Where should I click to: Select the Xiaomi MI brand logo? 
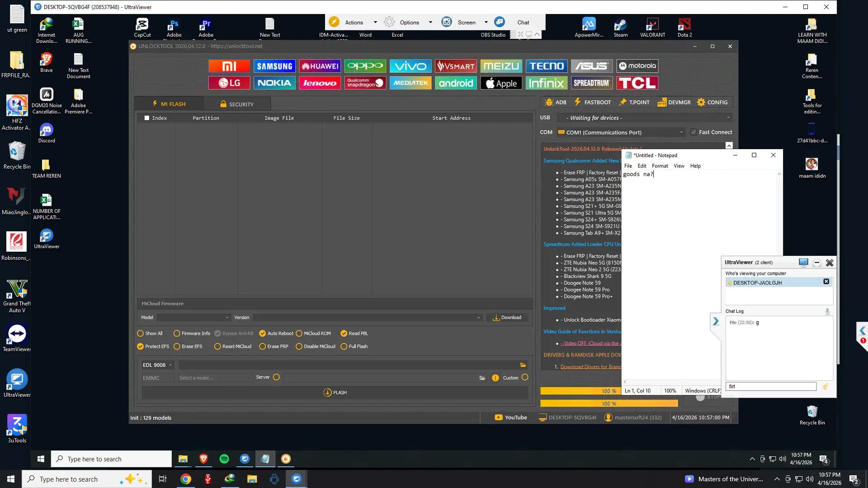(229, 66)
